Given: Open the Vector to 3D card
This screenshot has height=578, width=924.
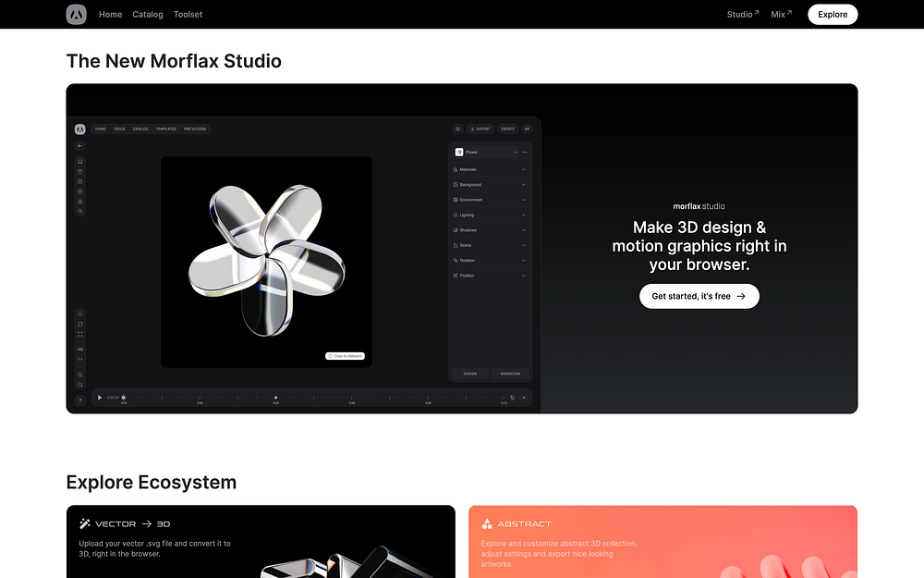Looking at the screenshot, I should [261, 541].
